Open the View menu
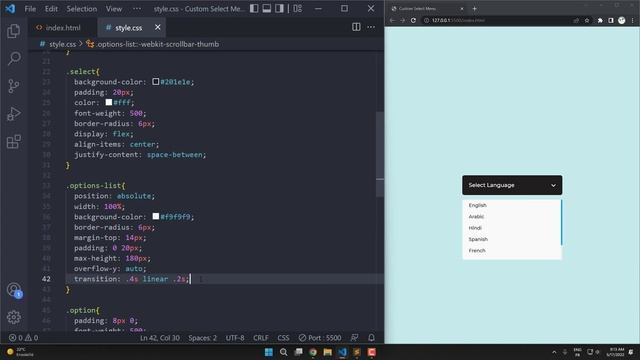This screenshot has width=640, height=360. coord(114,9)
